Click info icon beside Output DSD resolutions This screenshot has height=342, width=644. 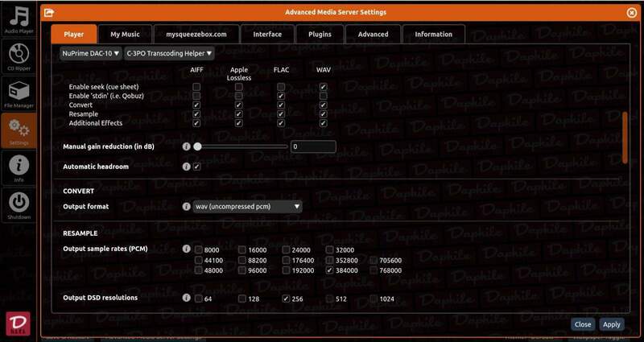click(187, 298)
